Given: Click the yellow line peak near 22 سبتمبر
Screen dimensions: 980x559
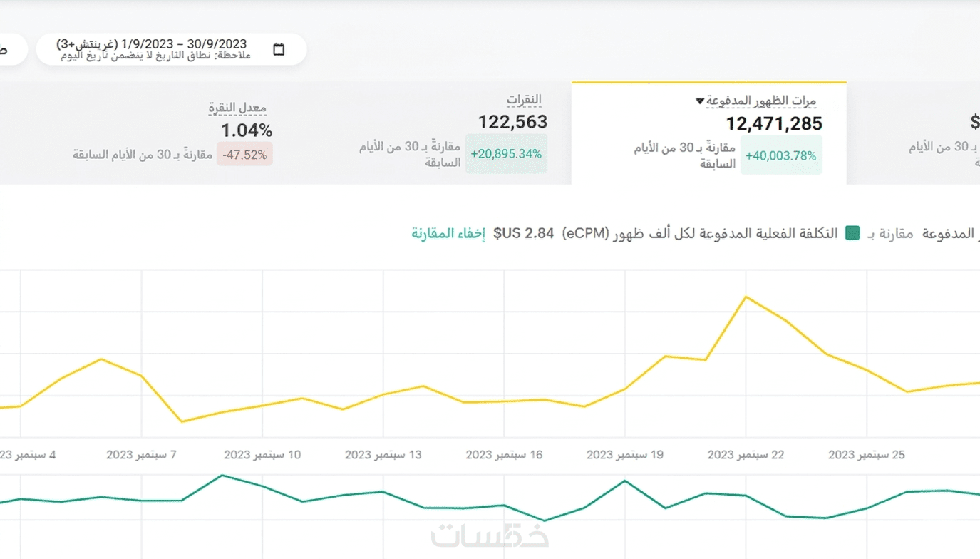Looking at the screenshot, I should click(746, 297).
